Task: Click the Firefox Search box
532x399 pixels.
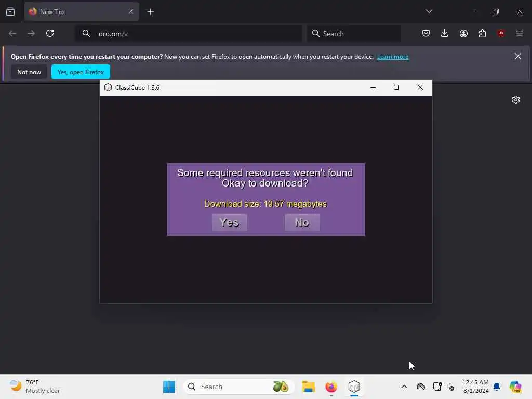Action: [x=354, y=34]
